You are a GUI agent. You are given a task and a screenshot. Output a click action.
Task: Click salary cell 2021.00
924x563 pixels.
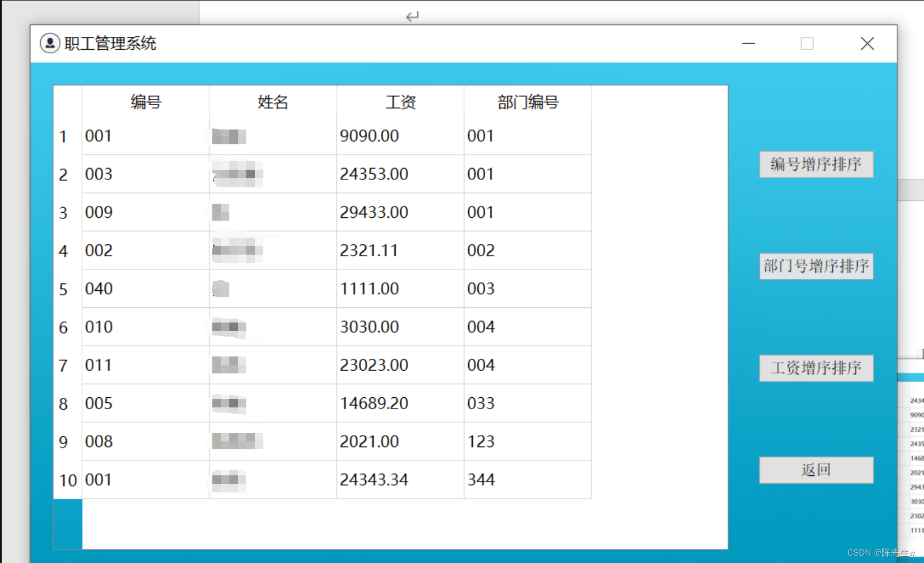(400, 441)
